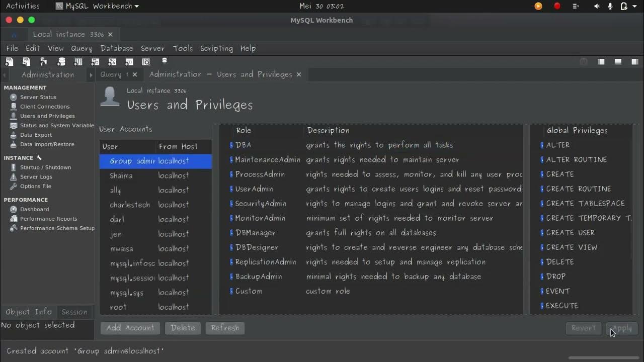Click the Apply button

click(622, 328)
